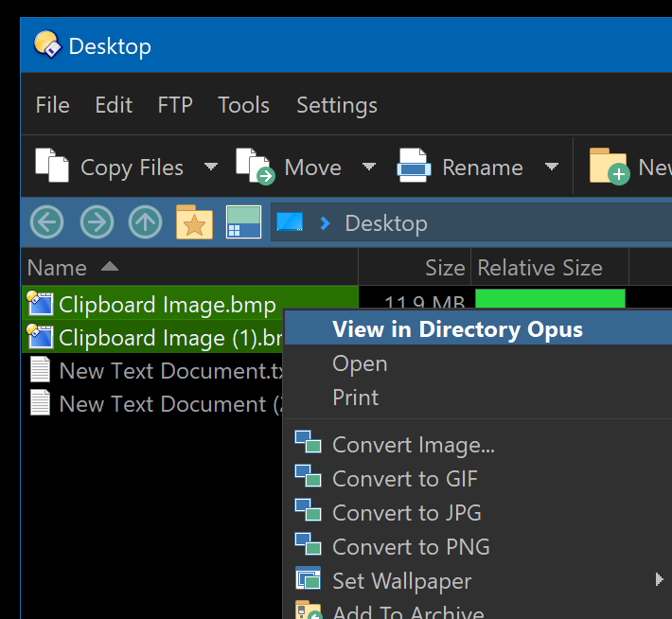Click the Desktop breadcrumb in path field

[386, 223]
